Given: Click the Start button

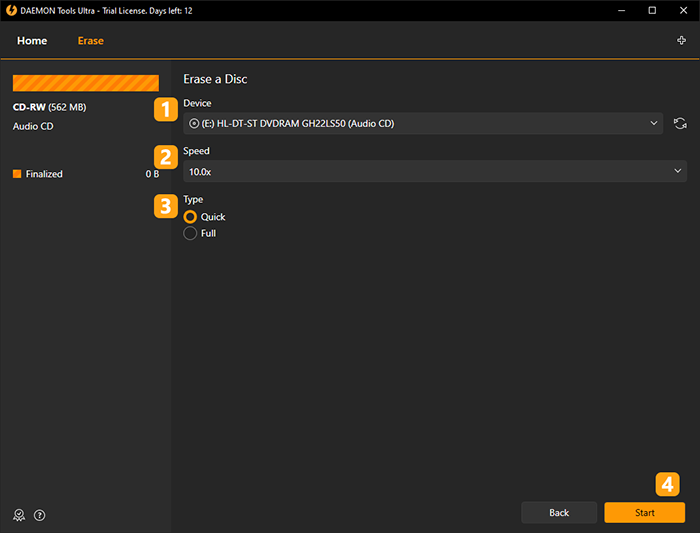Looking at the screenshot, I should click(645, 512).
